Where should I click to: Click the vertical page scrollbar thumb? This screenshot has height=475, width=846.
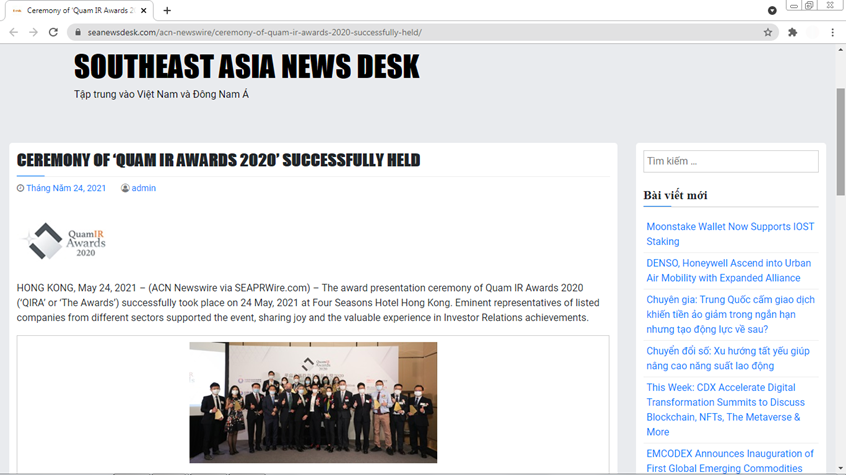point(841,141)
